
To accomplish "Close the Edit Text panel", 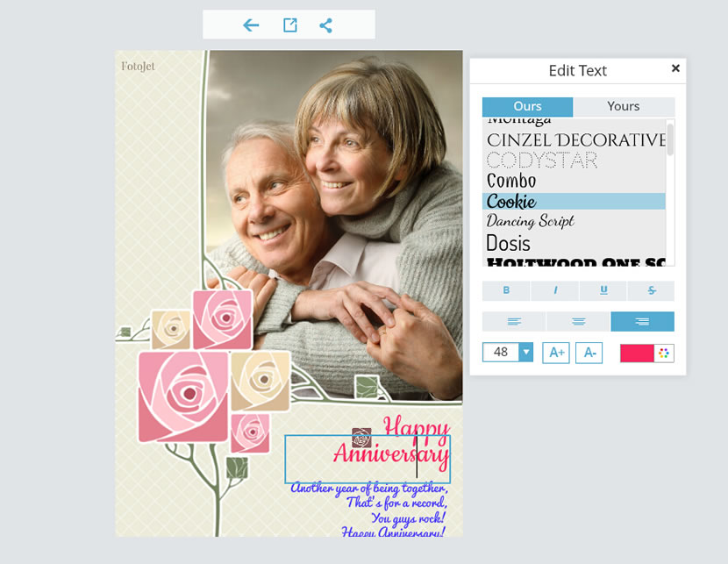I will click(x=675, y=68).
